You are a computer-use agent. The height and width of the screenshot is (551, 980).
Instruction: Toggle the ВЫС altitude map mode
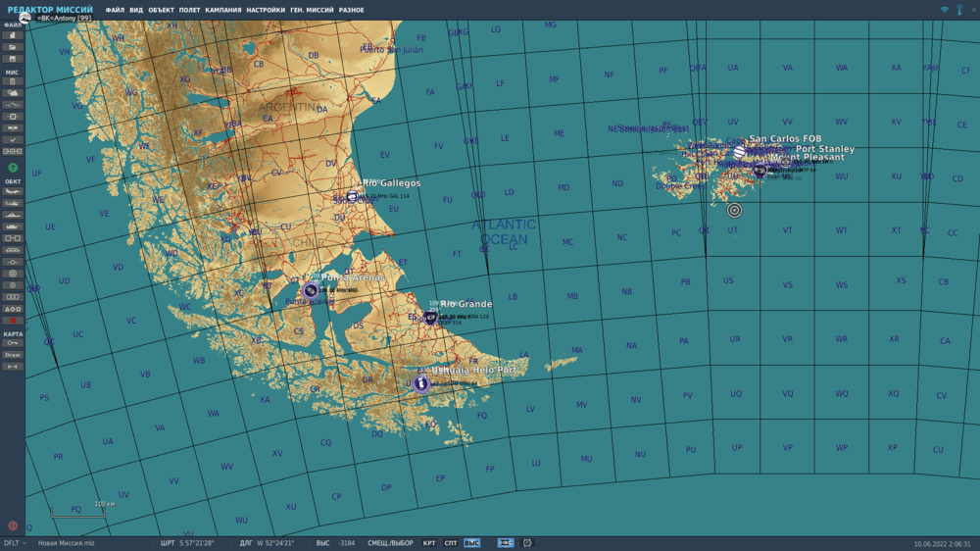[472, 543]
